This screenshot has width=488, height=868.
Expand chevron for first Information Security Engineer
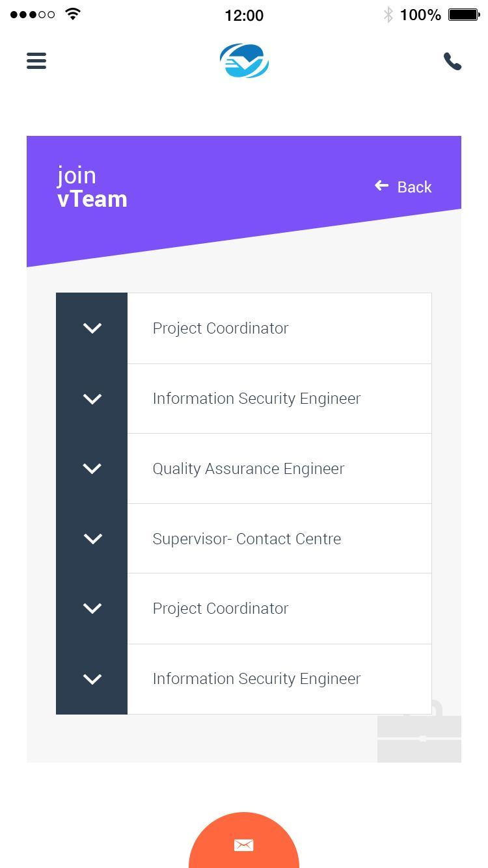[x=92, y=399]
